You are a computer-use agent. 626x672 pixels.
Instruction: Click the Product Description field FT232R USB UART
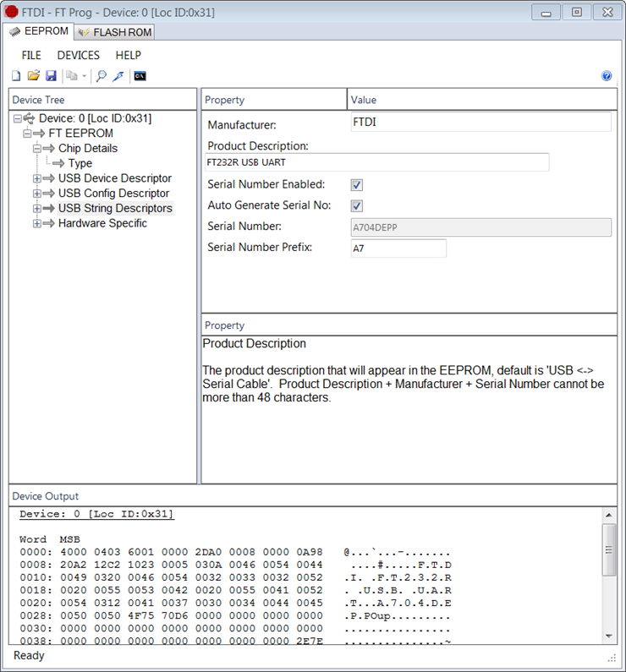(x=377, y=162)
